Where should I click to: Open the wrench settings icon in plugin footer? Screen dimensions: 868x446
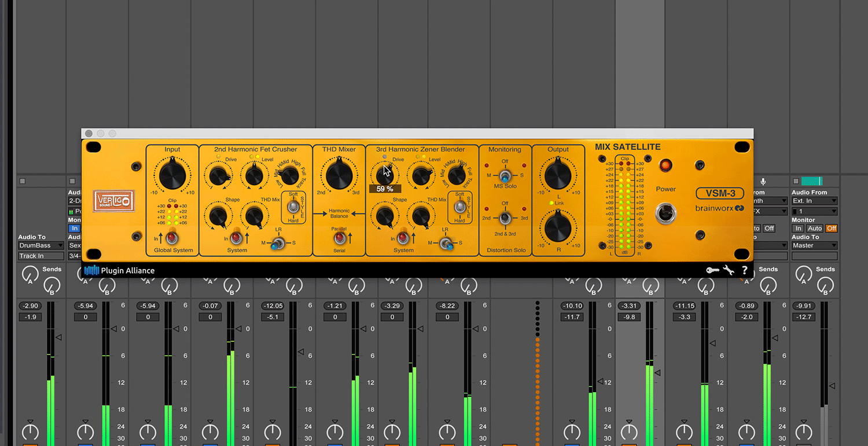click(729, 270)
